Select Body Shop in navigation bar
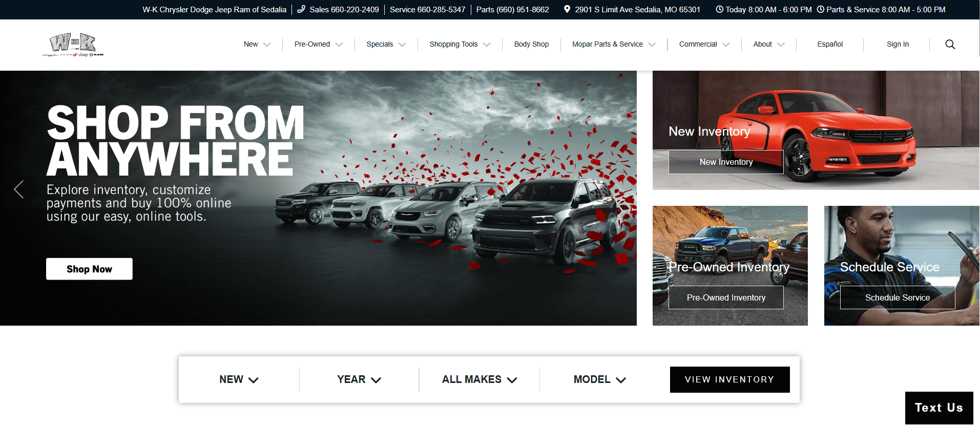Image resolution: width=980 pixels, height=448 pixels. pos(531,45)
